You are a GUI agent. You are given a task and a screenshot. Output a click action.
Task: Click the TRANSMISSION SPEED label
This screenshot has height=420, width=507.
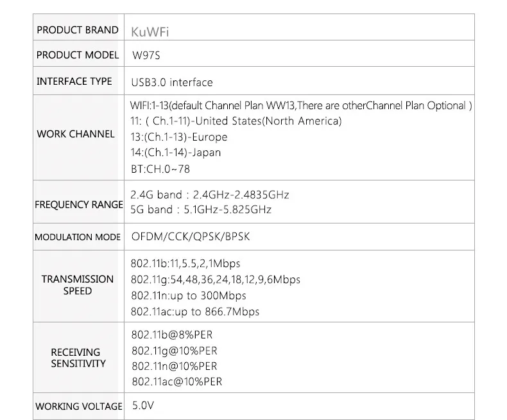[78, 285]
